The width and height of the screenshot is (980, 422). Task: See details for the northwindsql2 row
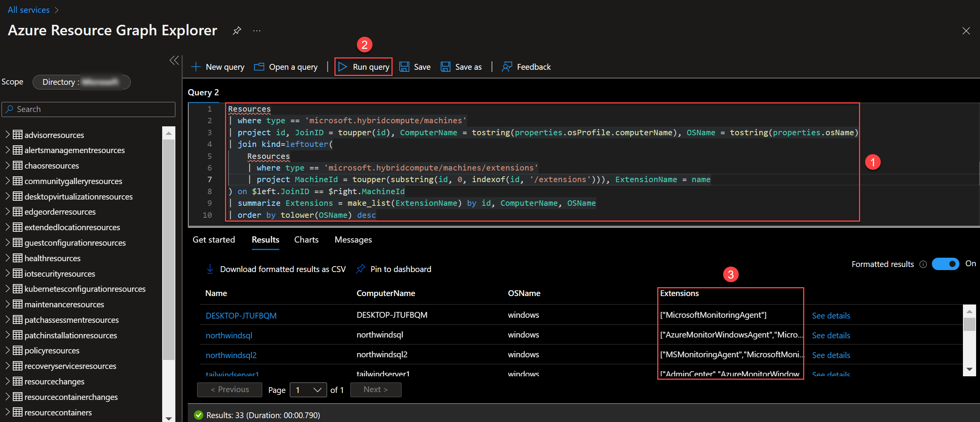831,355
